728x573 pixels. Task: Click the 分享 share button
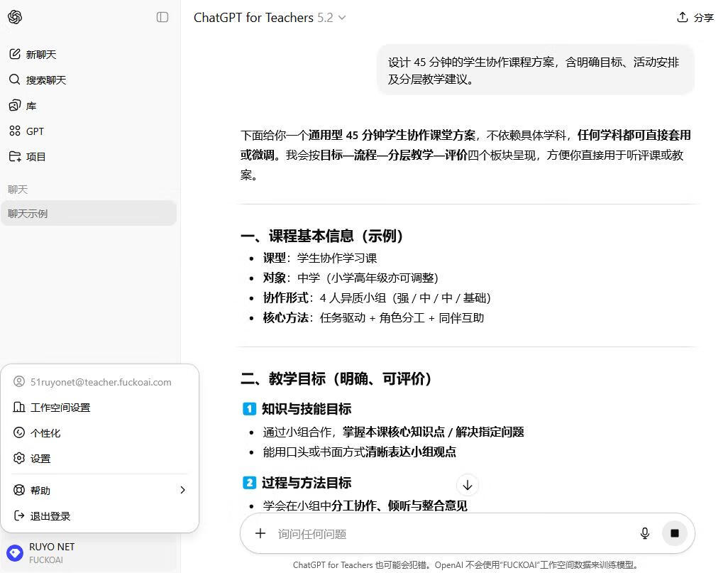point(695,18)
